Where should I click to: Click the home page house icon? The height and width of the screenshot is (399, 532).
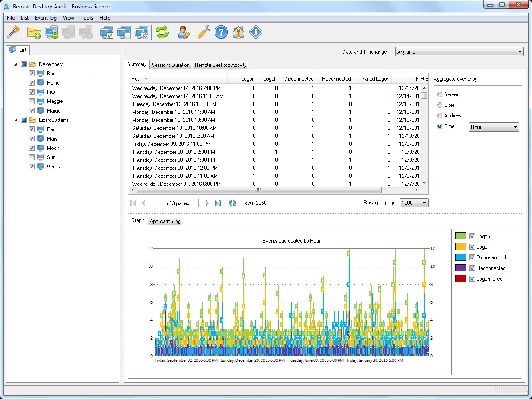click(239, 32)
